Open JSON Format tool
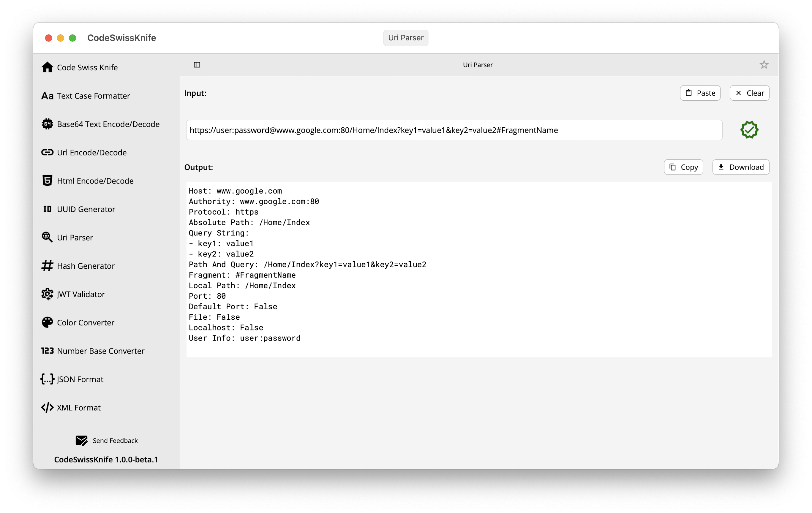 click(80, 379)
